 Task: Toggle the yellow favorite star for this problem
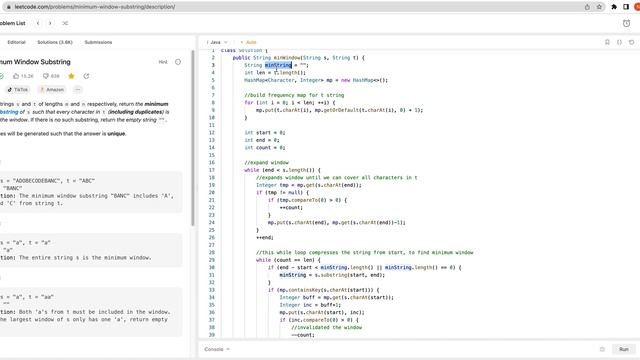click(x=71, y=76)
